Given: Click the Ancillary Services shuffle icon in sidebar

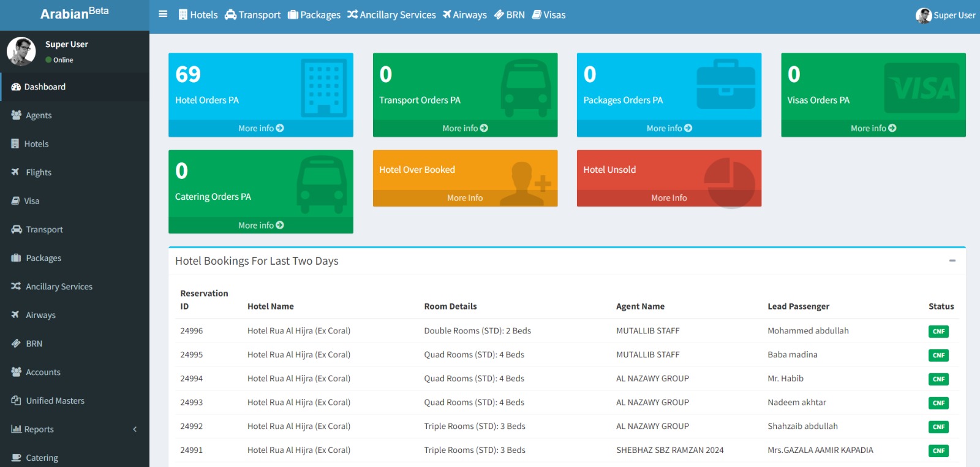Looking at the screenshot, I should [17, 286].
